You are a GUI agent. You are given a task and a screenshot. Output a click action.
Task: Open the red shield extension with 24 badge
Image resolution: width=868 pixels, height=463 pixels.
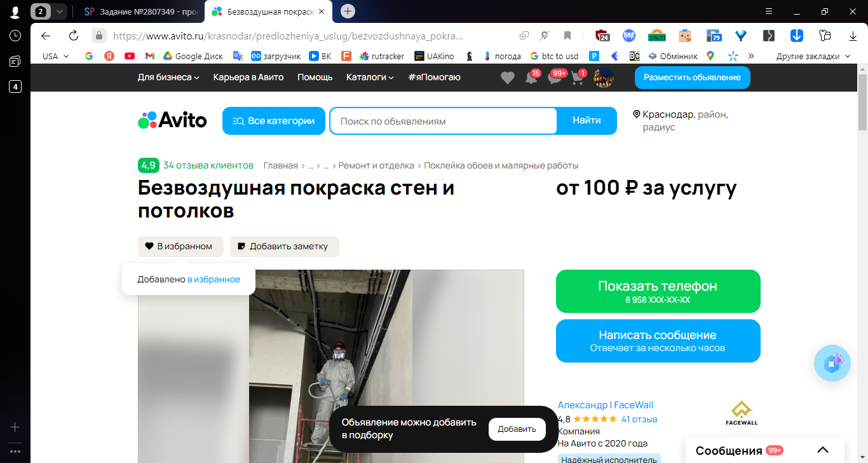click(x=602, y=36)
